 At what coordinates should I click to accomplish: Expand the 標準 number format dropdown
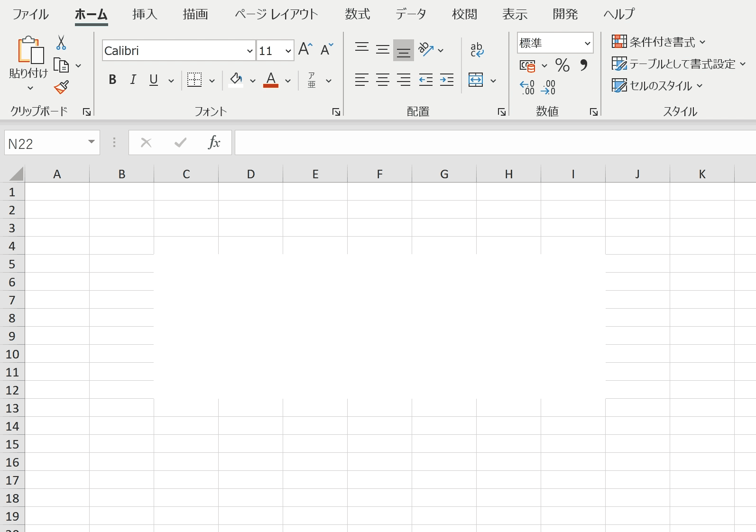[x=587, y=43]
